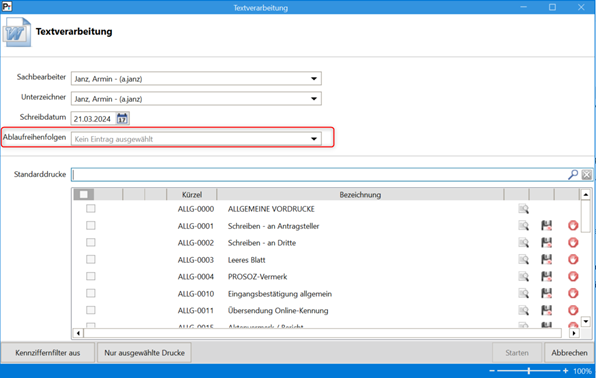Click the Kürzel column header
Image resolution: width=596 pixels, height=378 pixels.
click(192, 195)
